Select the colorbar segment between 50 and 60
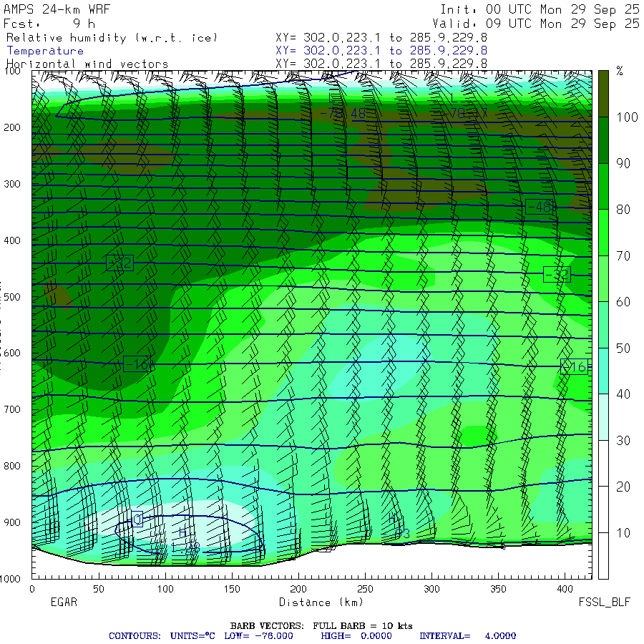 (603, 325)
